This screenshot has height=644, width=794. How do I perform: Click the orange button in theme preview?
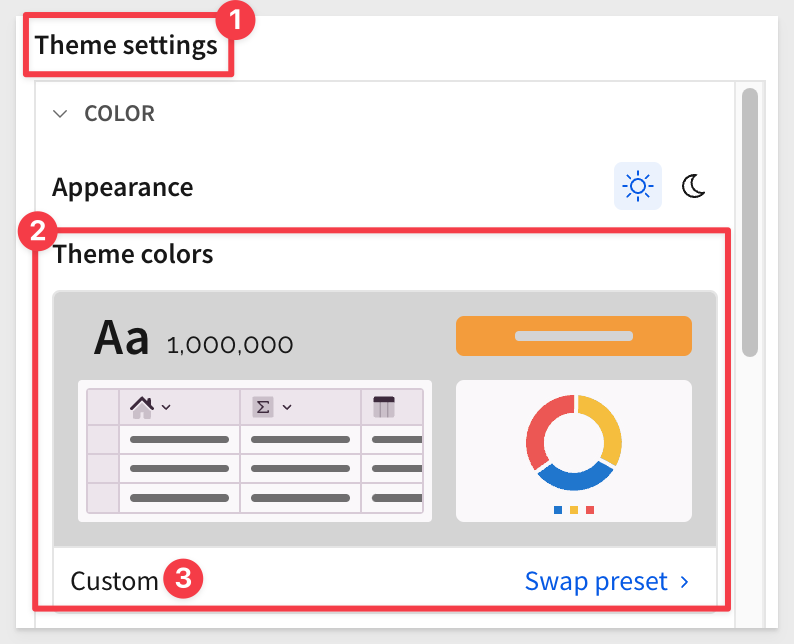pos(574,336)
